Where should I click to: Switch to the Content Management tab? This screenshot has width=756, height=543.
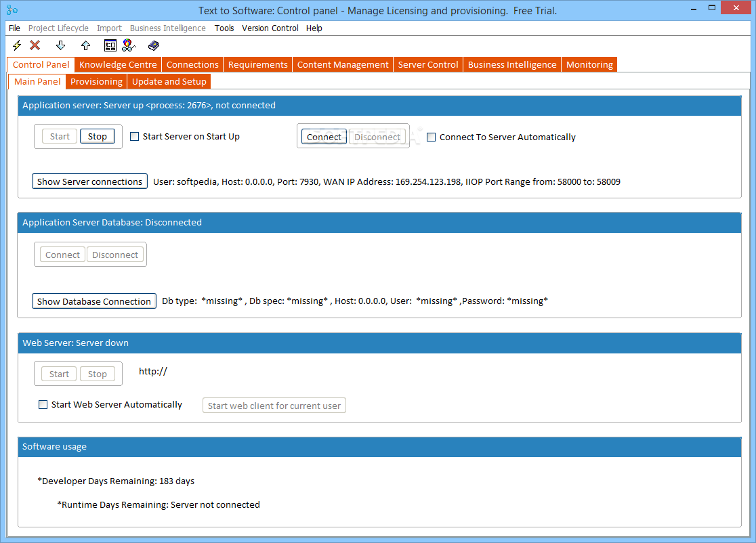coord(343,64)
